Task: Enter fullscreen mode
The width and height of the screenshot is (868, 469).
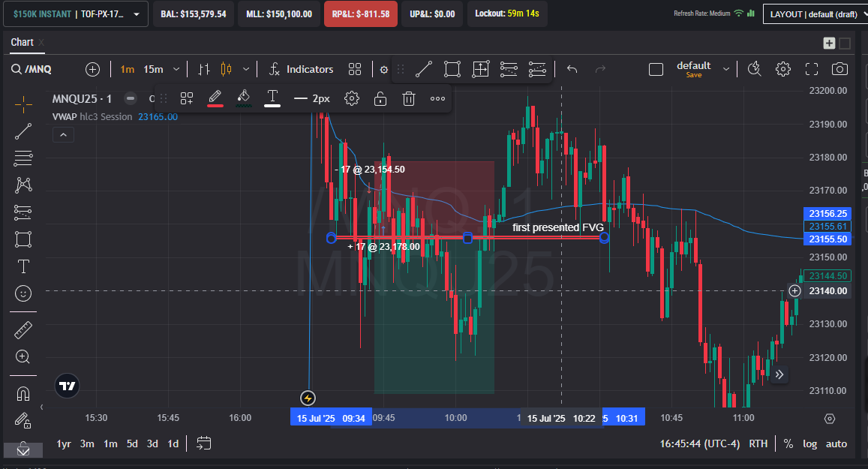Action: pos(812,69)
